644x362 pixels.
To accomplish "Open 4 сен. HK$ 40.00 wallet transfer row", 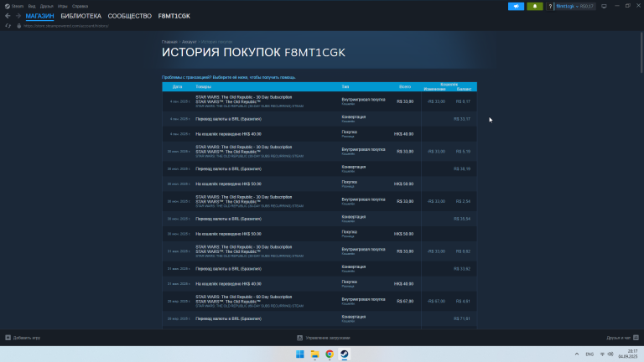I will click(319, 134).
